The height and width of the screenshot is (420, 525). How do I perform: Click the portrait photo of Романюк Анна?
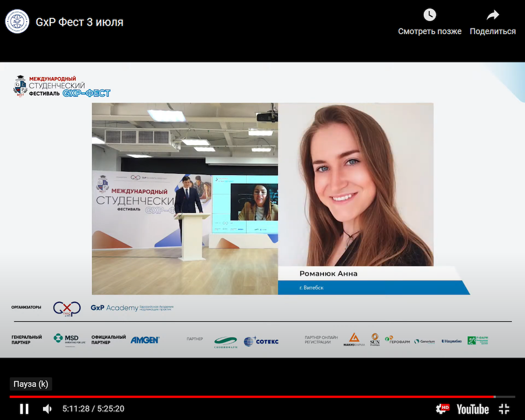click(x=356, y=184)
